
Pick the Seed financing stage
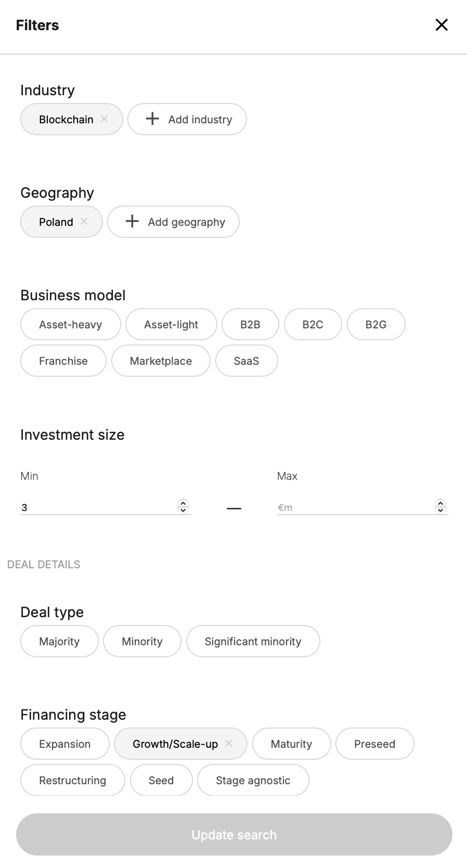[161, 780]
